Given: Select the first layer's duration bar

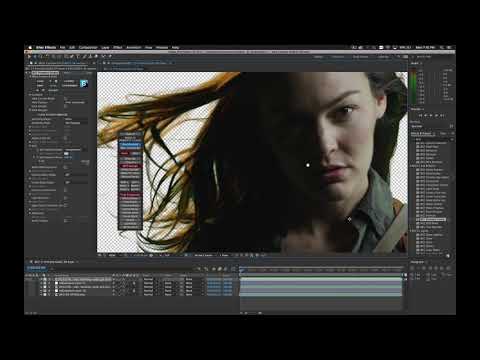Looking at the screenshot, I should 321,279.
